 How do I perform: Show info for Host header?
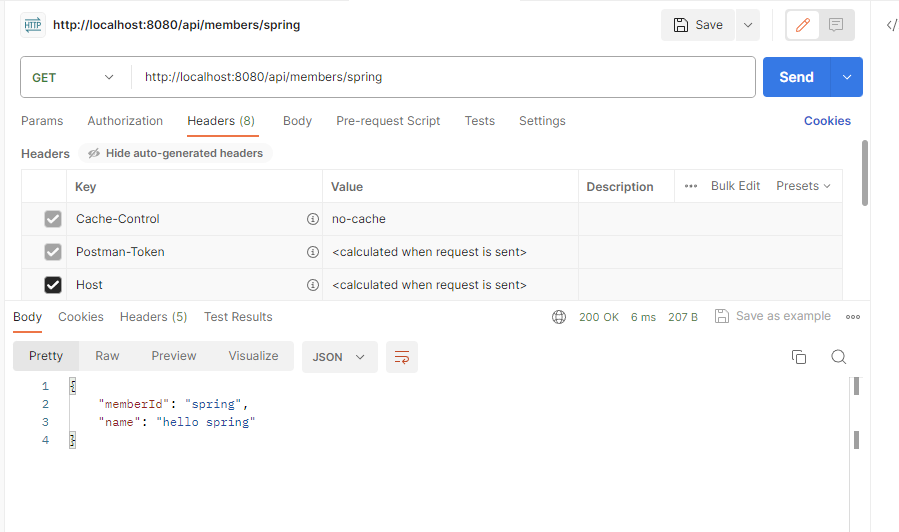[x=312, y=285]
